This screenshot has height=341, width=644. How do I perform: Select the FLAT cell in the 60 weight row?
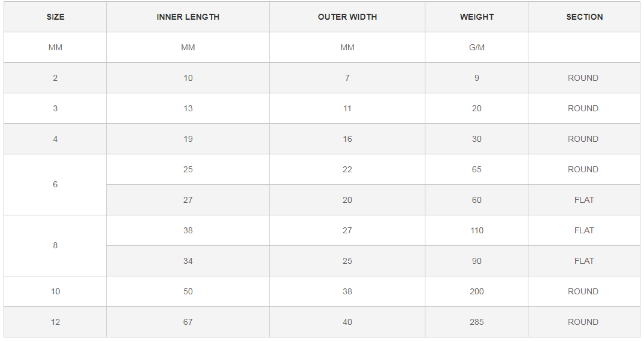(x=584, y=200)
